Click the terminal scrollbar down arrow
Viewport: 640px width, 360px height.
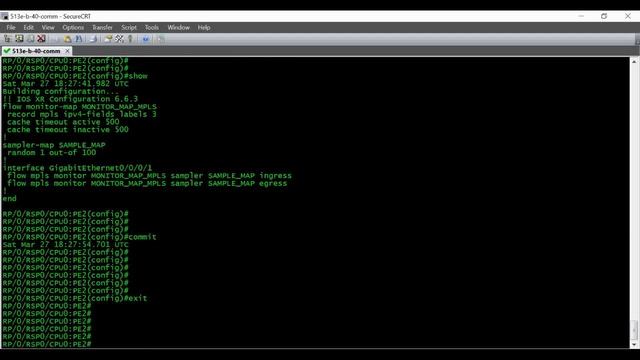pos(634,344)
